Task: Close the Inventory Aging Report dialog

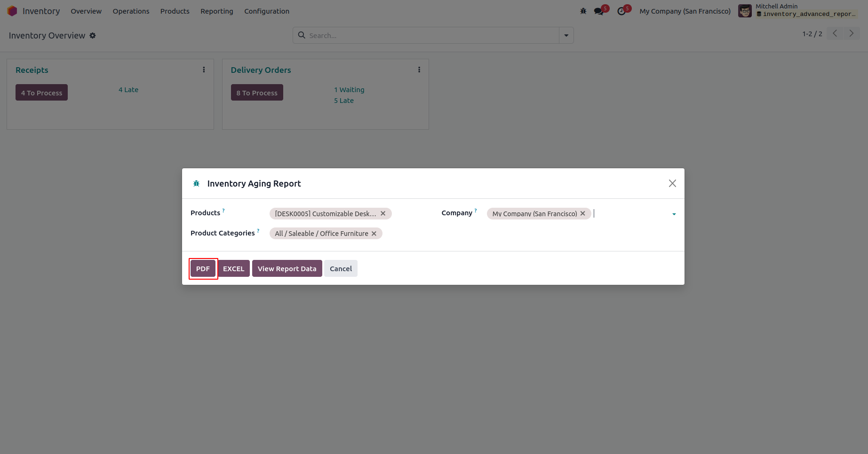Action: [672, 183]
